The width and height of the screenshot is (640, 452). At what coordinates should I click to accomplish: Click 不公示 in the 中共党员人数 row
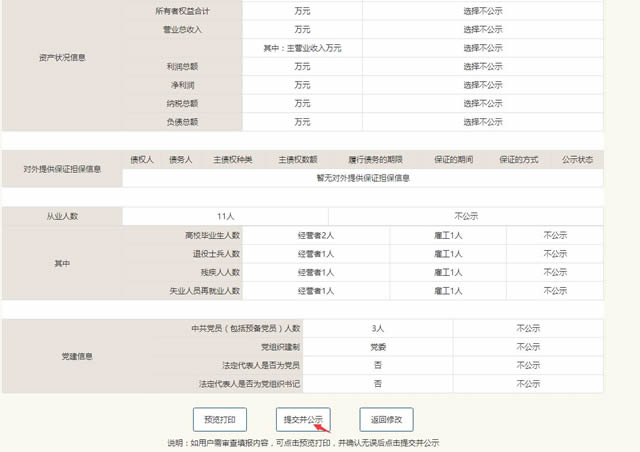pyautogui.click(x=528, y=328)
